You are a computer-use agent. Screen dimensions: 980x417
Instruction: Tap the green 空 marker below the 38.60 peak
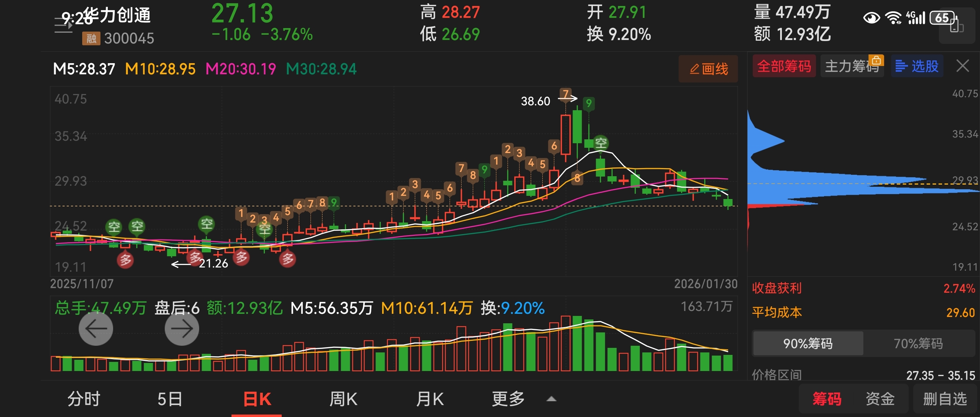point(601,143)
